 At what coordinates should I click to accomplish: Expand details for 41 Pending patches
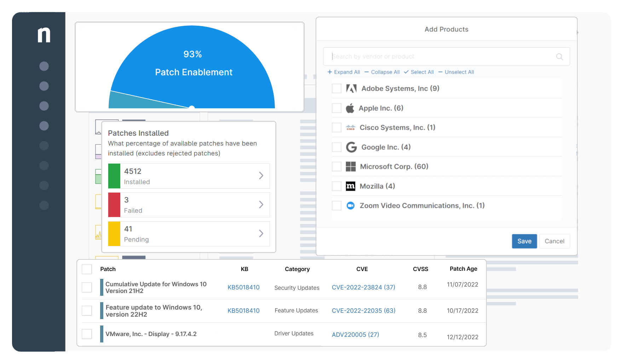[261, 233]
